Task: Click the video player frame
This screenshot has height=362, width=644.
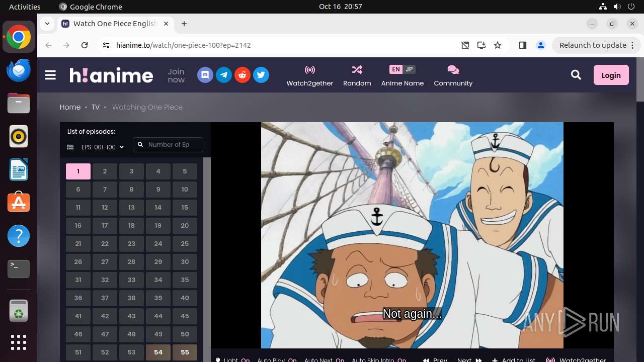Action: pyautogui.click(x=412, y=235)
